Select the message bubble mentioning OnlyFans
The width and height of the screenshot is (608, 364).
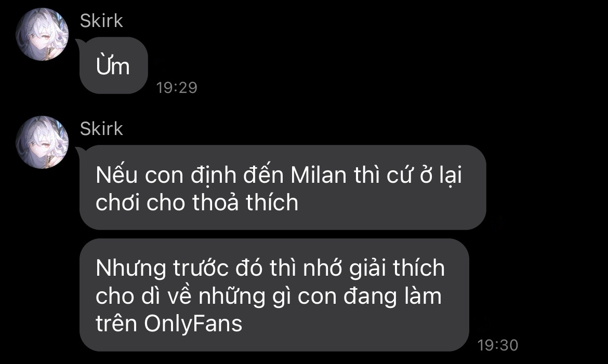pos(274,295)
